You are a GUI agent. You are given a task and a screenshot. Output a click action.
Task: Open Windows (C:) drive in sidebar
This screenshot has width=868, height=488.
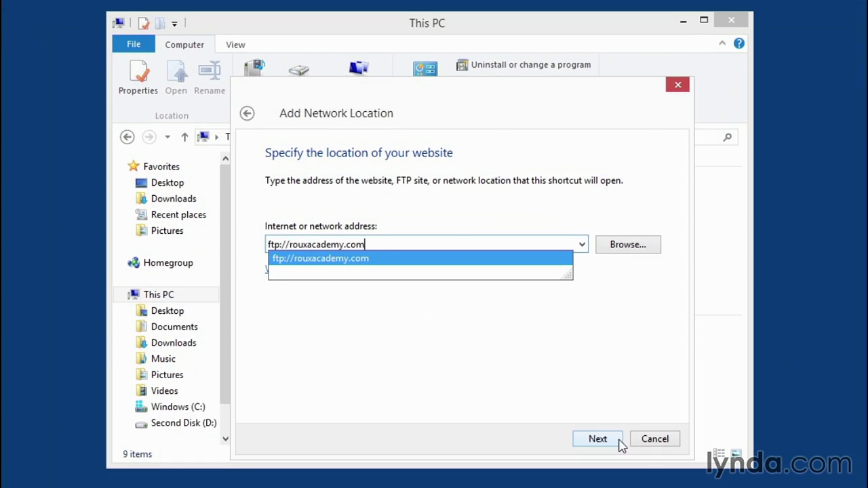(x=178, y=407)
